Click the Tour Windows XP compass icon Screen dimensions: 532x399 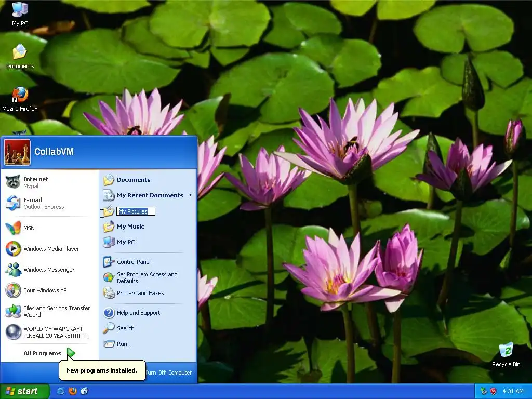13,290
